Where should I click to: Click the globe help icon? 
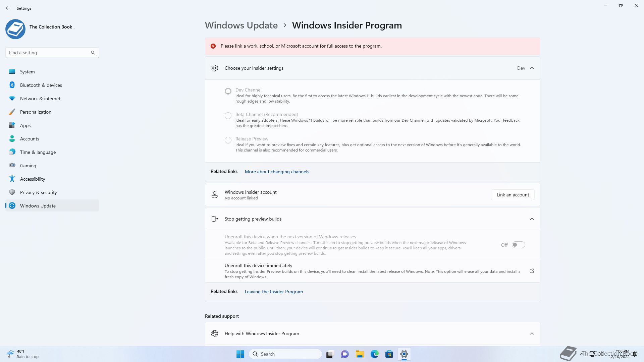click(x=215, y=334)
